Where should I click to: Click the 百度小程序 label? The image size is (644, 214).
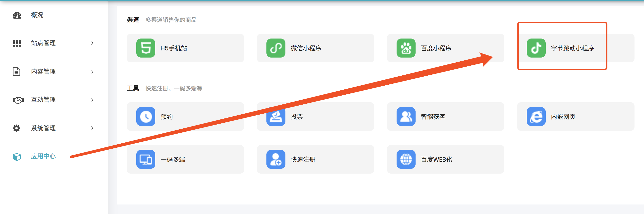coord(436,48)
